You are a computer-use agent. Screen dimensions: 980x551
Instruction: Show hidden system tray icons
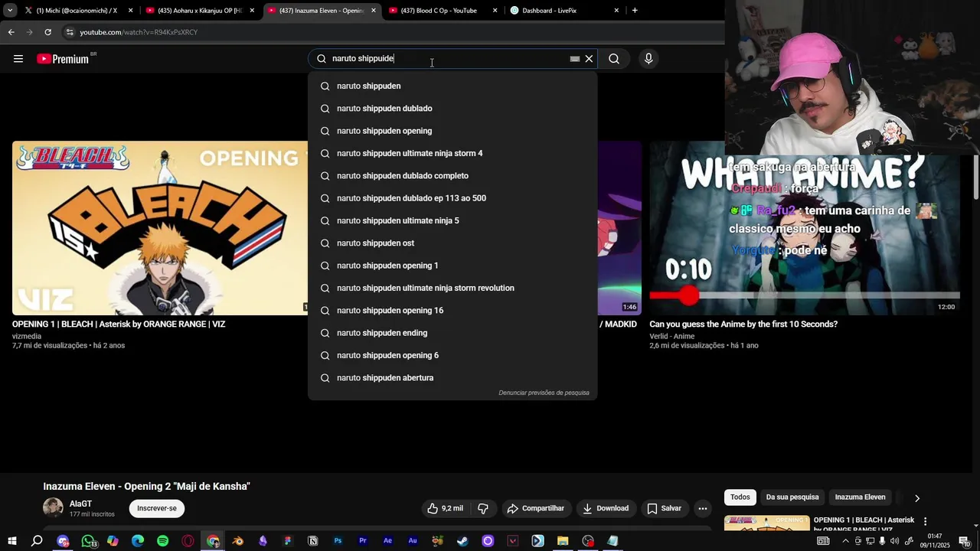pyautogui.click(x=845, y=541)
